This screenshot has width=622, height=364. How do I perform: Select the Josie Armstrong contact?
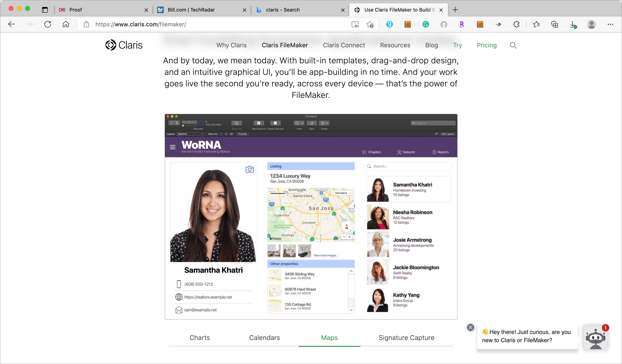409,244
